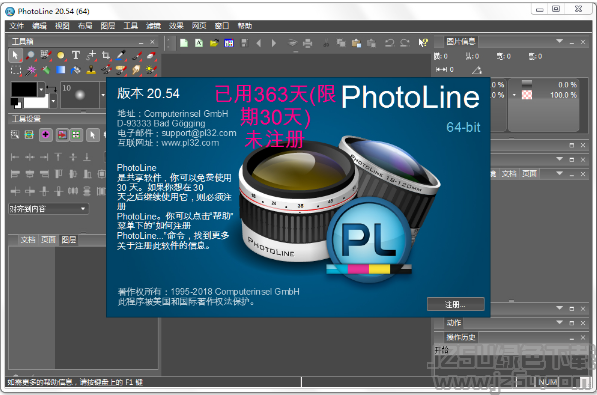Image resolution: width=597 pixels, height=395 pixels.
Task: Toggle the green handles option button
Action: 76,134
